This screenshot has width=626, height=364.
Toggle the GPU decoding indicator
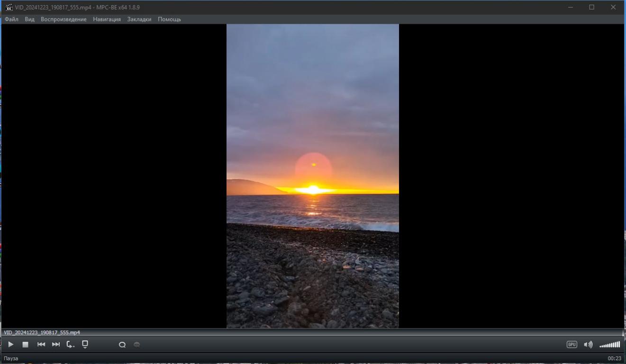click(572, 345)
